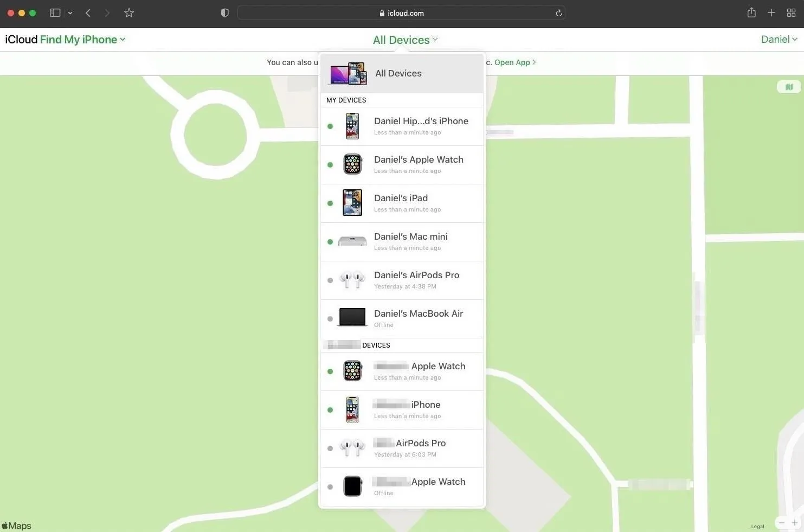Open the Legal link on map
The image size is (804, 532).
tap(757, 527)
